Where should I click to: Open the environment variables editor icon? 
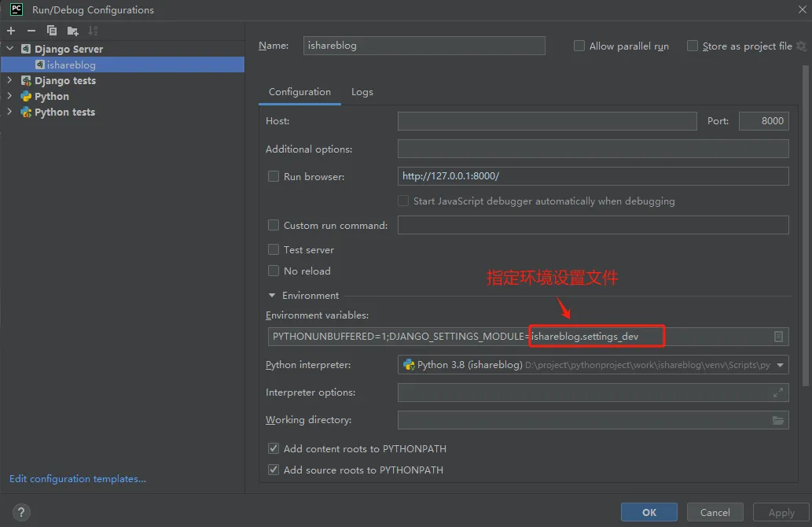click(x=778, y=337)
